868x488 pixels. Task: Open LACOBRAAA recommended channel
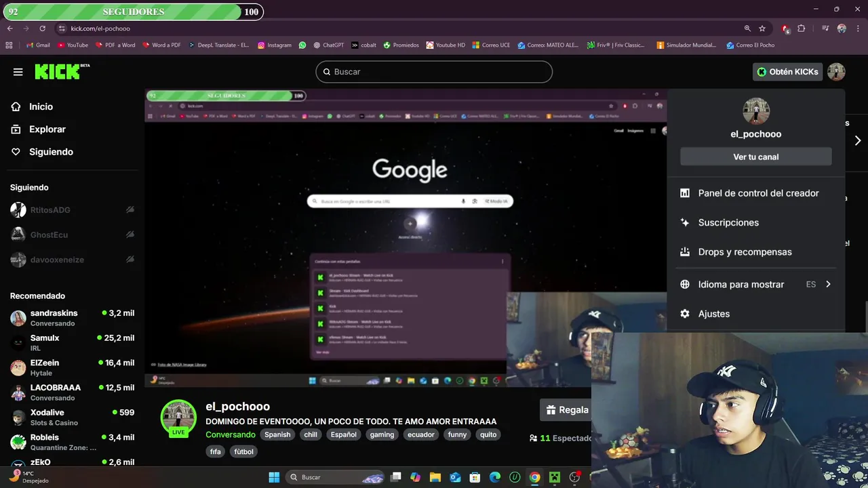point(72,392)
